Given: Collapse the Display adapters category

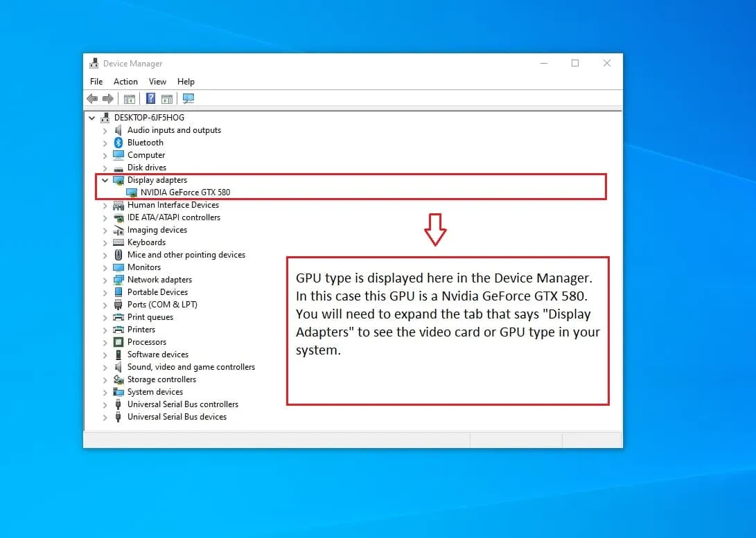Looking at the screenshot, I should [105, 180].
